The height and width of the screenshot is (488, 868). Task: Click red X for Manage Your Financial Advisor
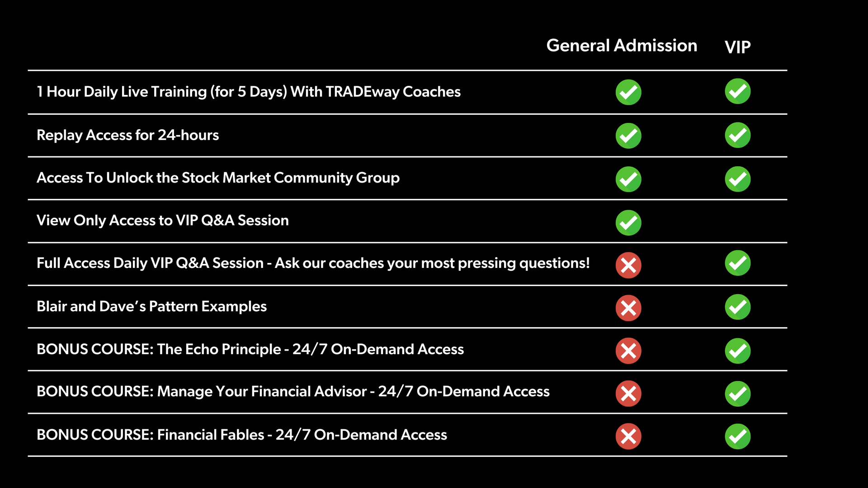point(628,394)
